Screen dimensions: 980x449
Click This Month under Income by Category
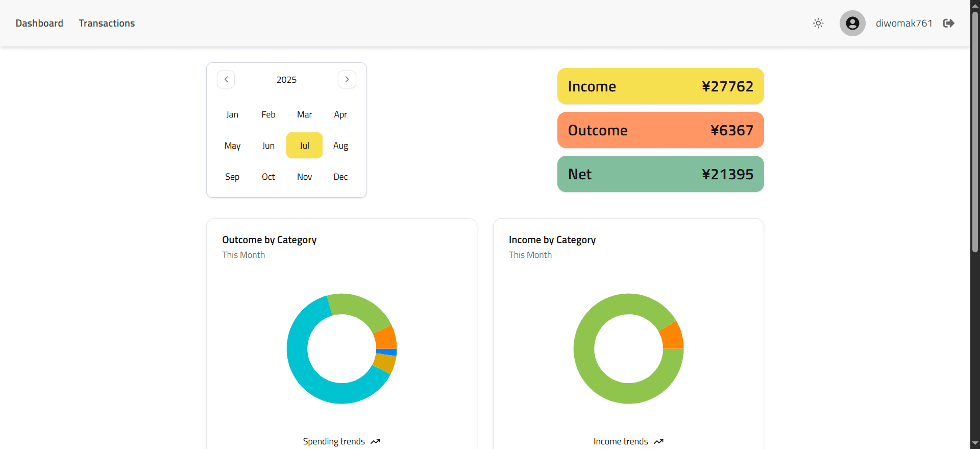click(530, 255)
